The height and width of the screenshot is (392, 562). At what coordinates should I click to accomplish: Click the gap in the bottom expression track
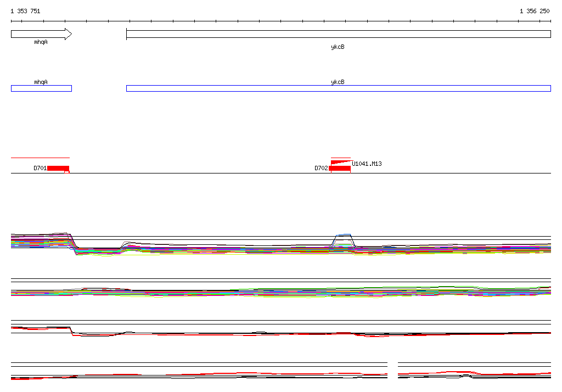click(392, 371)
